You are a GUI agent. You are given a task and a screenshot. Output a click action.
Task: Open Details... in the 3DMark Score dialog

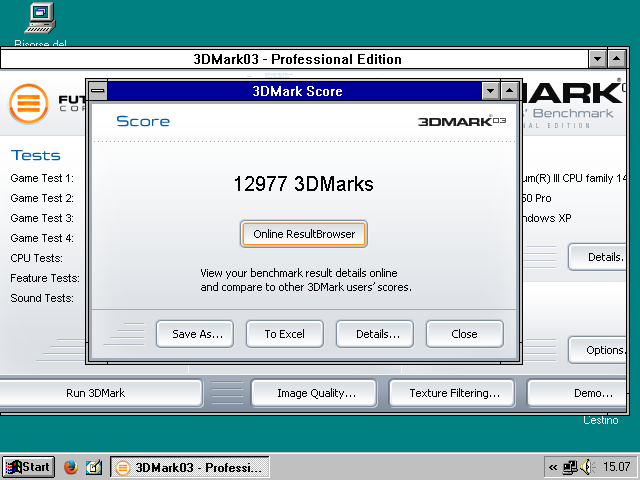(x=375, y=334)
